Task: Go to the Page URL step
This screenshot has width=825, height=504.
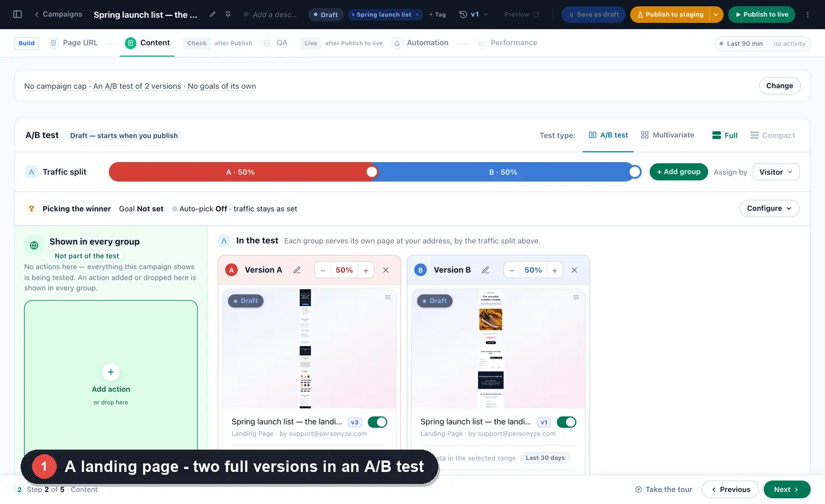Action: 73,43
